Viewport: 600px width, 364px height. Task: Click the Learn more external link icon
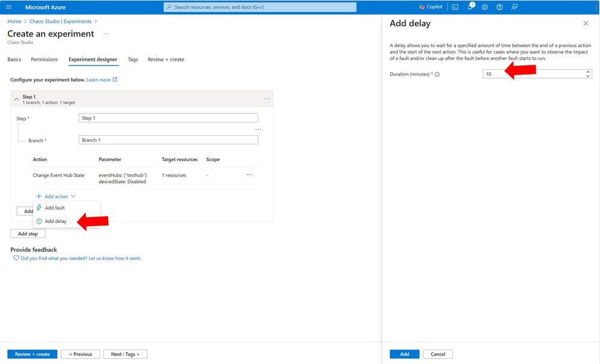click(115, 80)
